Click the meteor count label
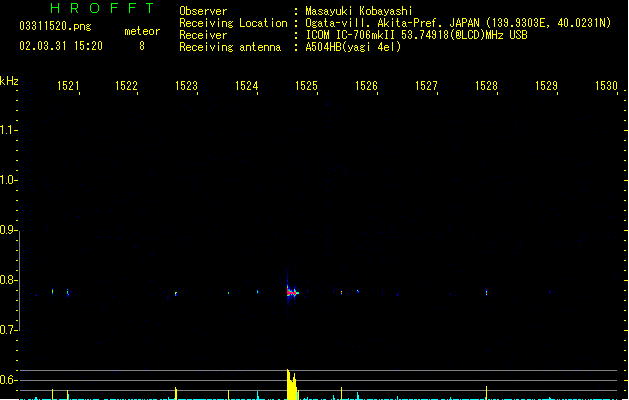 [142, 31]
